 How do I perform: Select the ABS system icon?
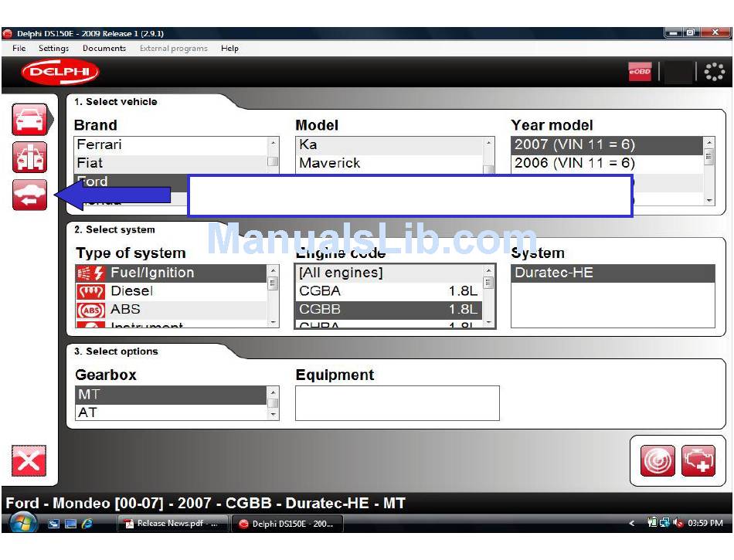coord(90,310)
